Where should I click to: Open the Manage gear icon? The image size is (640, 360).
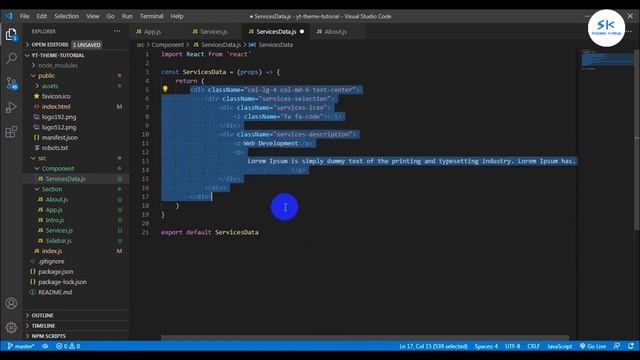coord(11,327)
